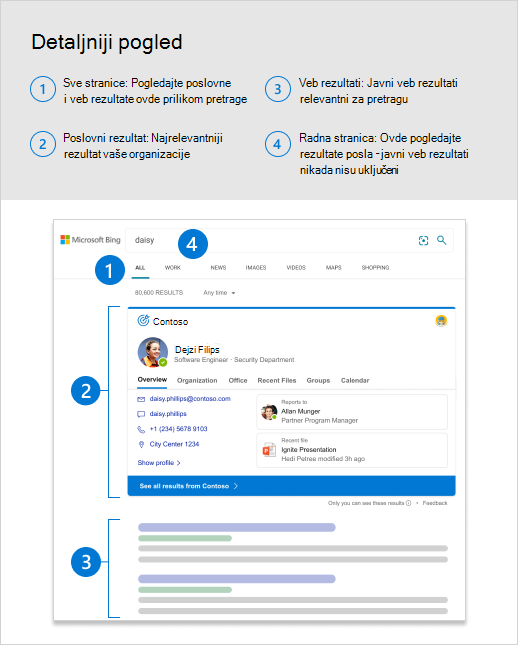Screen dimensions: 518x645
Task: Open the Groups tab in profile card
Action: coord(318,381)
